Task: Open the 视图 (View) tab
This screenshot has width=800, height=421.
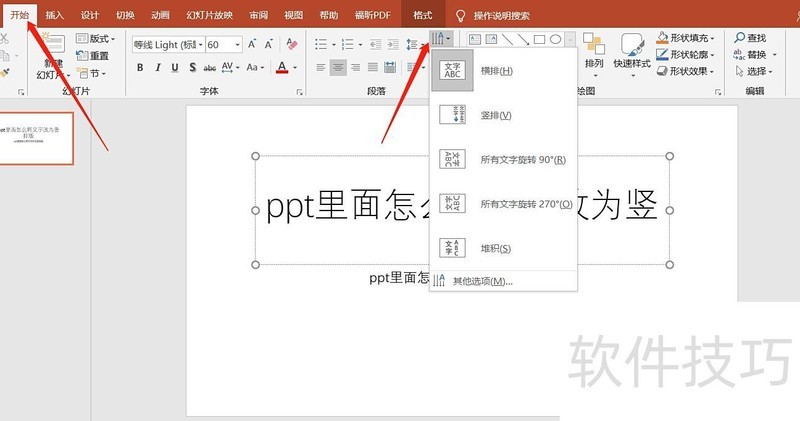Action: 293,15
